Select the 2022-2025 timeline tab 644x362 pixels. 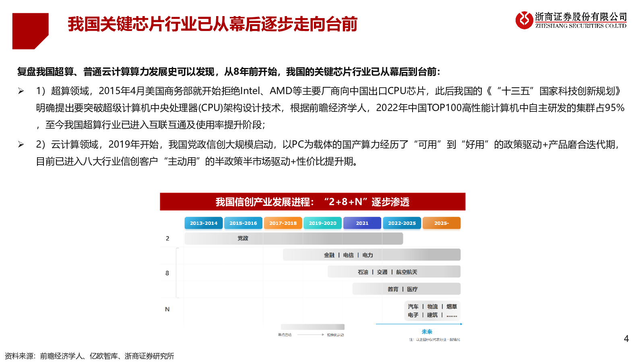point(402,223)
